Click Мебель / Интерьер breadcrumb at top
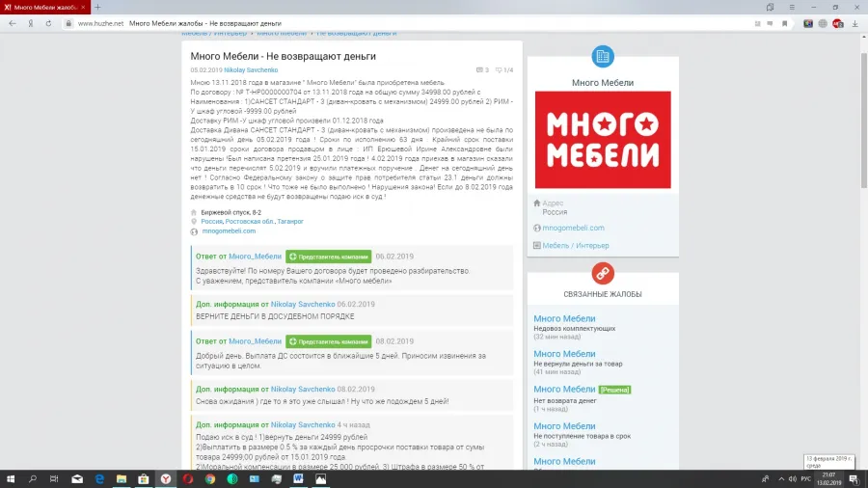Viewport: 868px width, 488px height. tap(214, 33)
